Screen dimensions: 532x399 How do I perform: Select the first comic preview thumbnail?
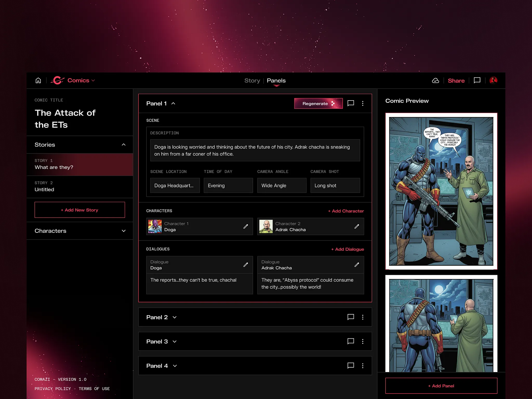[x=441, y=191]
